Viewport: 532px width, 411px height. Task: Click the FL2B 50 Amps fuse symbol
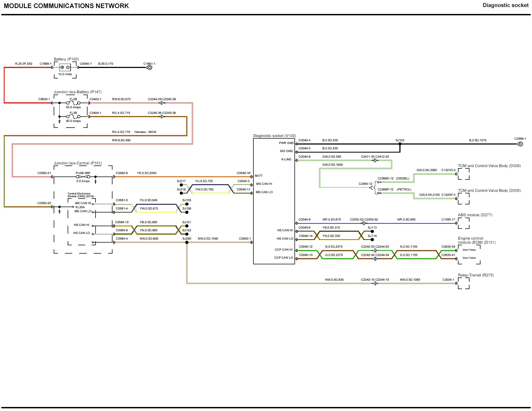pos(73,103)
